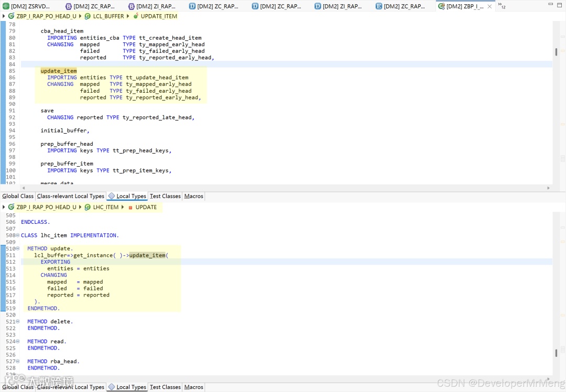Open the first [DM2] ZI_RAP... behavior tab

click(x=152, y=6)
